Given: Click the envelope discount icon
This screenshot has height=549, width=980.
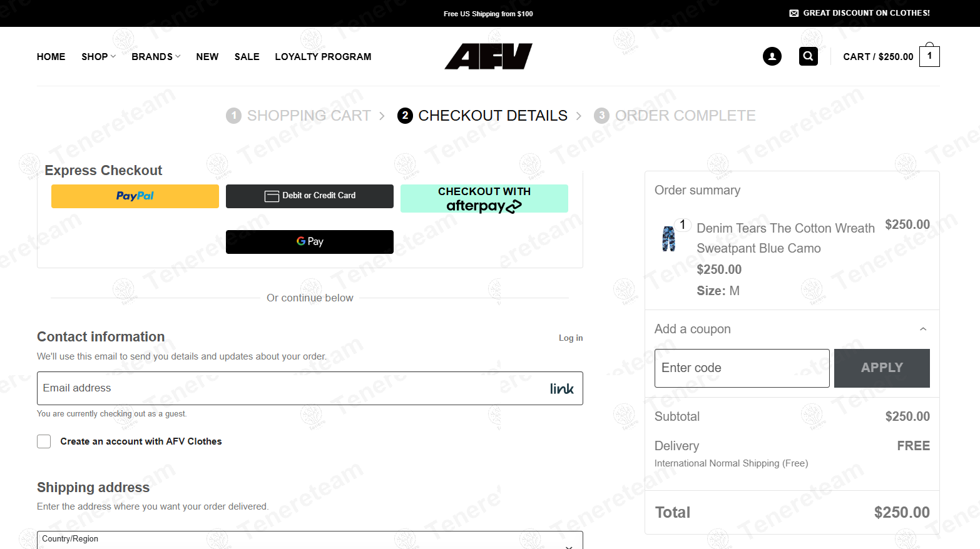Looking at the screenshot, I should 794,13.
